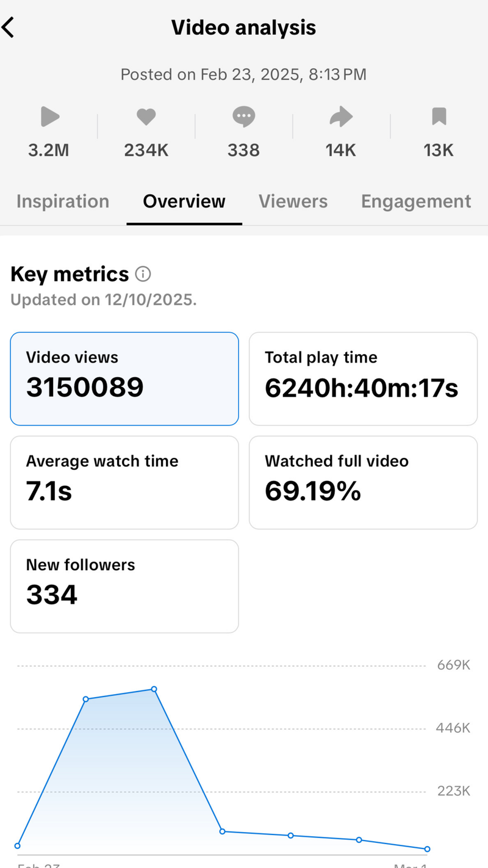Go to the Engagement tab
Screen dimensions: 488x868
coord(416,201)
